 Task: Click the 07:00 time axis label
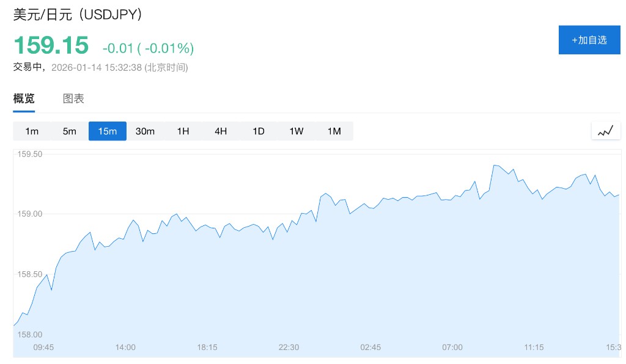click(x=452, y=347)
